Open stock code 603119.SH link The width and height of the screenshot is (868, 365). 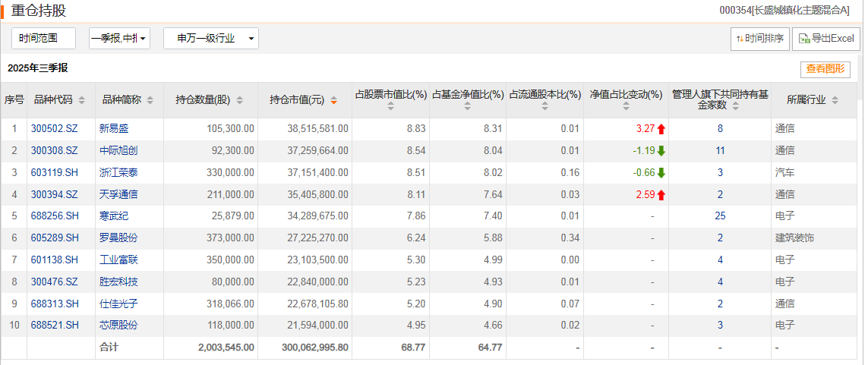point(54,172)
